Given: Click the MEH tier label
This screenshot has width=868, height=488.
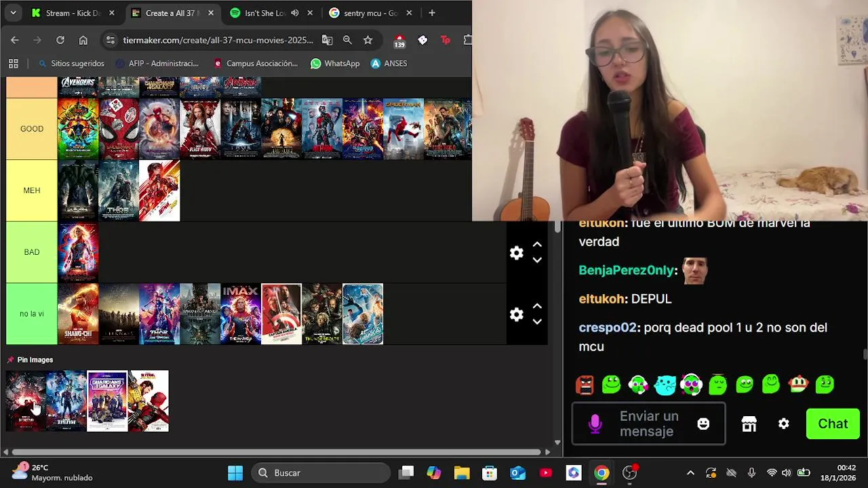Looking at the screenshot, I should pyautogui.click(x=32, y=190).
